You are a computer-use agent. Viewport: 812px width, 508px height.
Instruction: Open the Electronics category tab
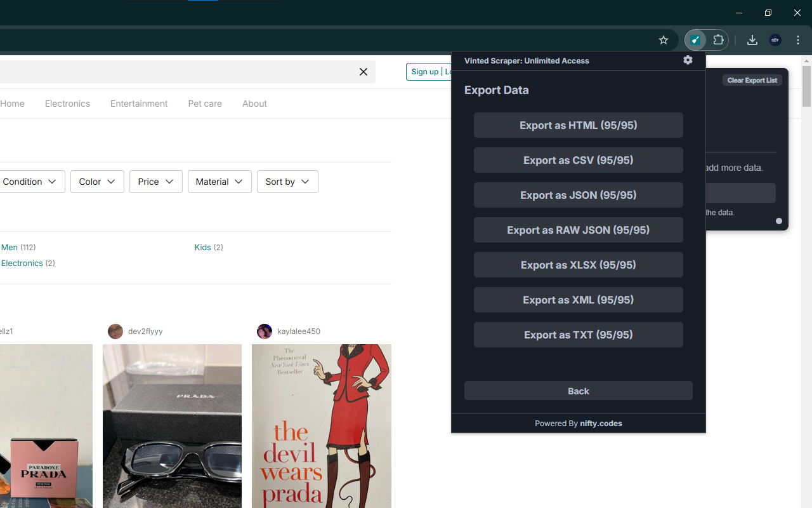pyautogui.click(x=67, y=104)
